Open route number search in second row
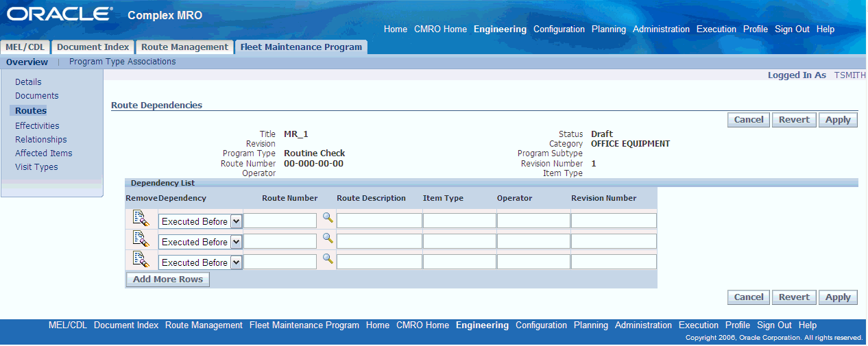 click(328, 238)
